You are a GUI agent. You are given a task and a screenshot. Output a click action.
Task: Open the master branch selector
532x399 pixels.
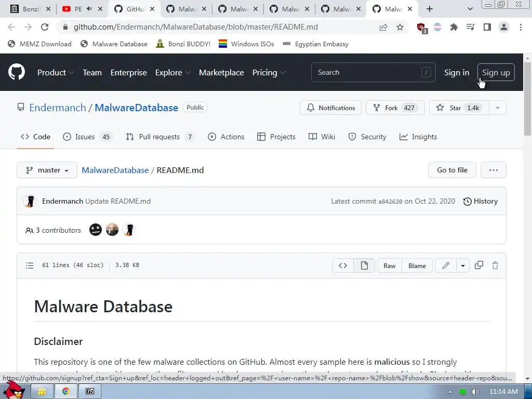click(47, 170)
